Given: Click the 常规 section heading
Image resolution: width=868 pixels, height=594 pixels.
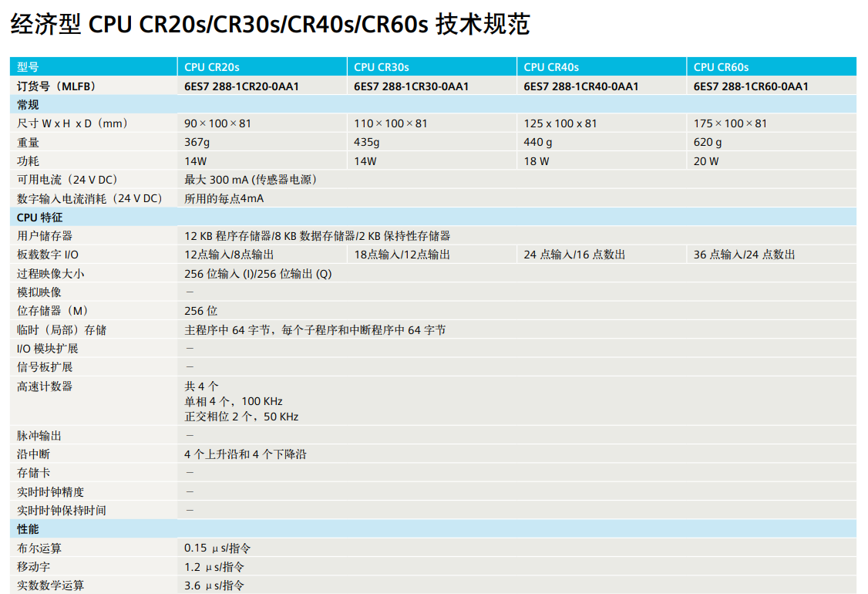Looking at the screenshot, I should pyautogui.click(x=28, y=105).
